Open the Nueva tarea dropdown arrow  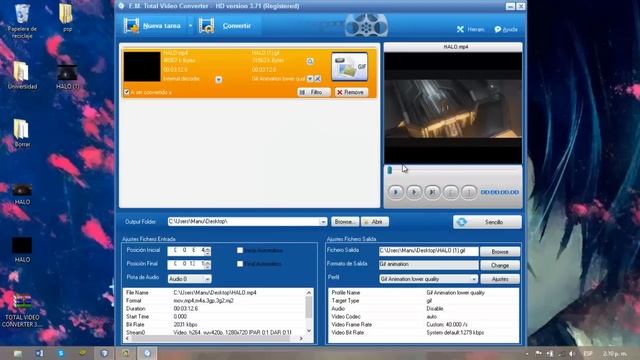pyautogui.click(x=190, y=26)
